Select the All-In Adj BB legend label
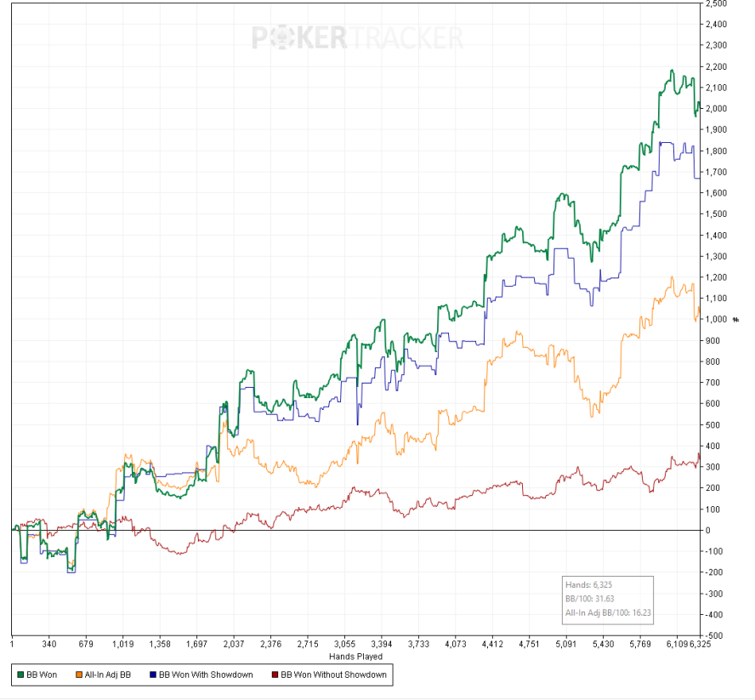The image size is (755, 700). pos(107,674)
